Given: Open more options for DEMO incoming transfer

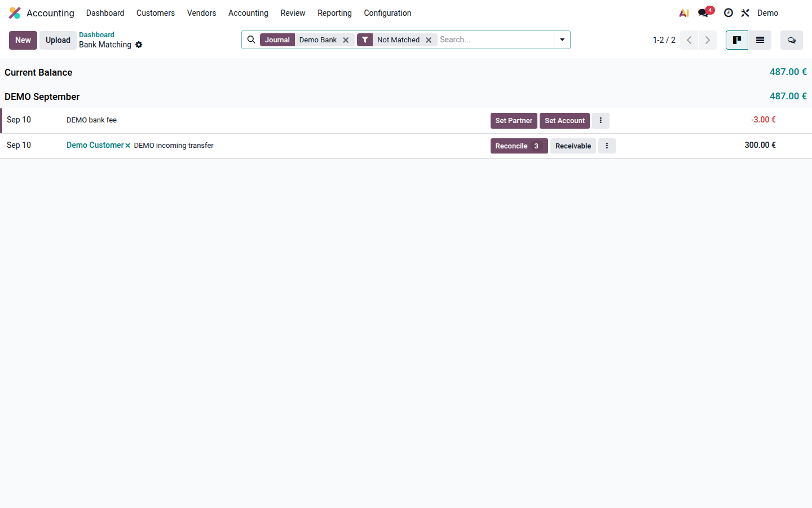Looking at the screenshot, I should coord(607,146).
